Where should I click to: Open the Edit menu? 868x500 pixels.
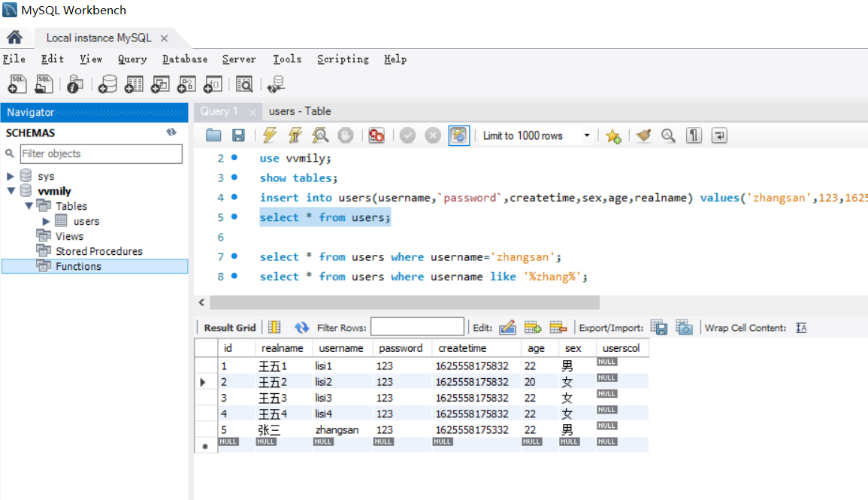tap(52, 59)
